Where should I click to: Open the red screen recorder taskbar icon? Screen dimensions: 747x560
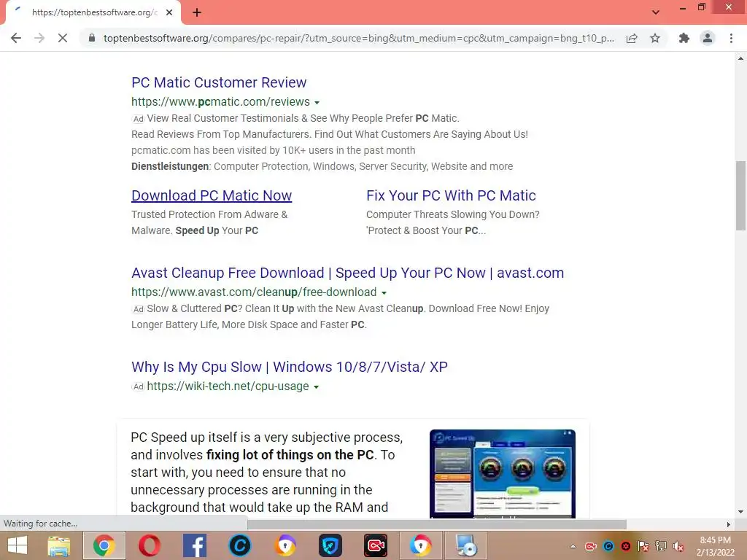(x=376, y=545)
